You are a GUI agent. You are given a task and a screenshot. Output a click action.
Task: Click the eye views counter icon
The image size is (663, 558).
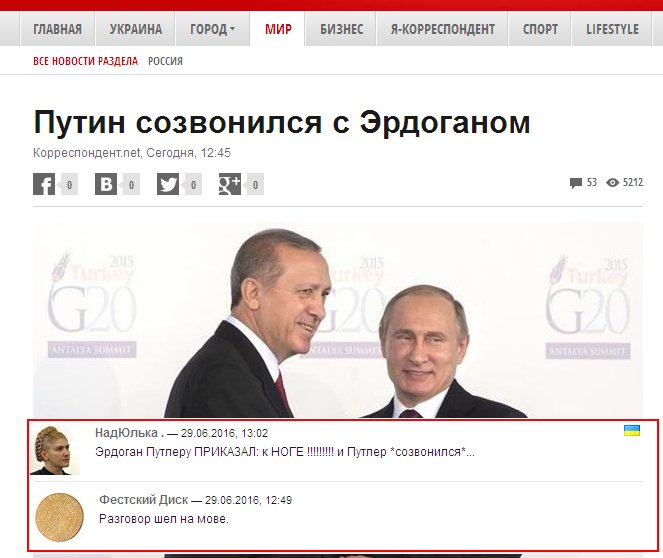[x=612, y=183]
